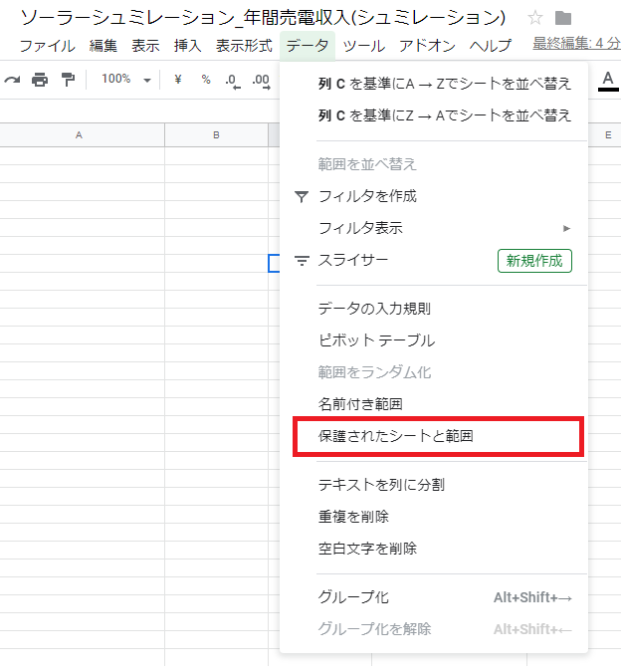Sort sheet by column C Z→A
This screenshot has height=672, width=621.
tap(434, 115)
